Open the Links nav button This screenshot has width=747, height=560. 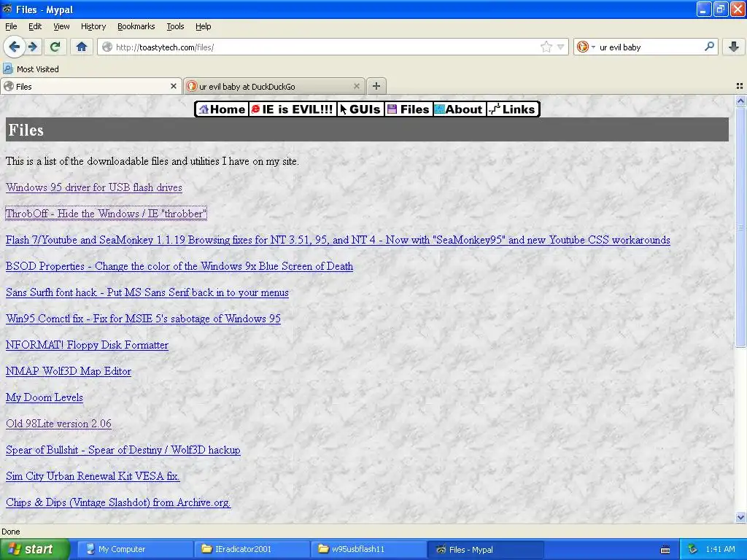pyautogui.click(x=513, y=109)
